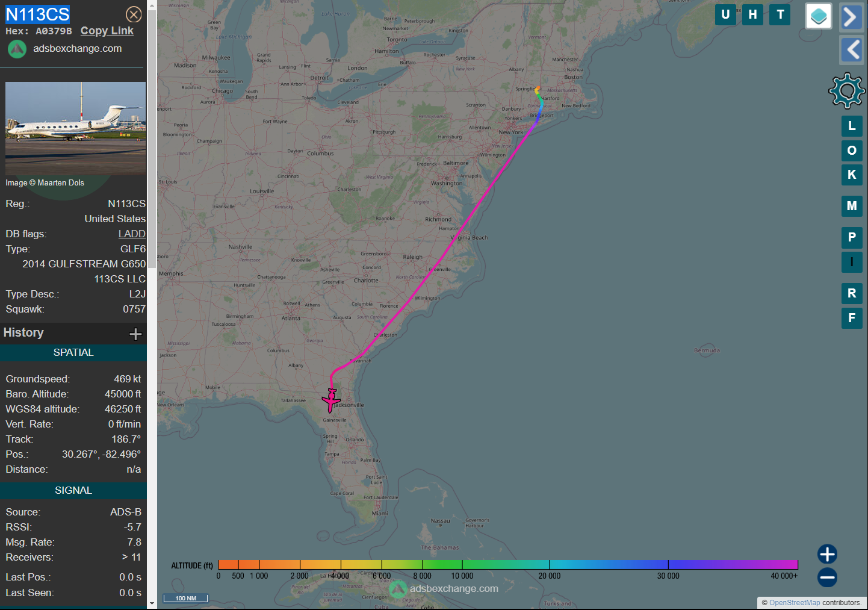Click the 0 ft/min vertical rate value
Image resolution: width=868 pixels, height=610 pixels.
pyautogui.click(x=125, y=425)
